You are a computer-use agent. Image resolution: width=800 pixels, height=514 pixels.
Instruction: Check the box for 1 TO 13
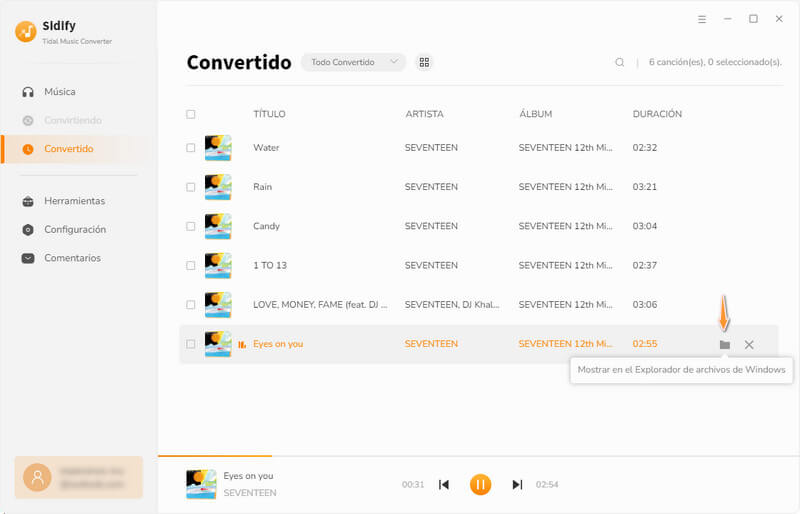191,265
